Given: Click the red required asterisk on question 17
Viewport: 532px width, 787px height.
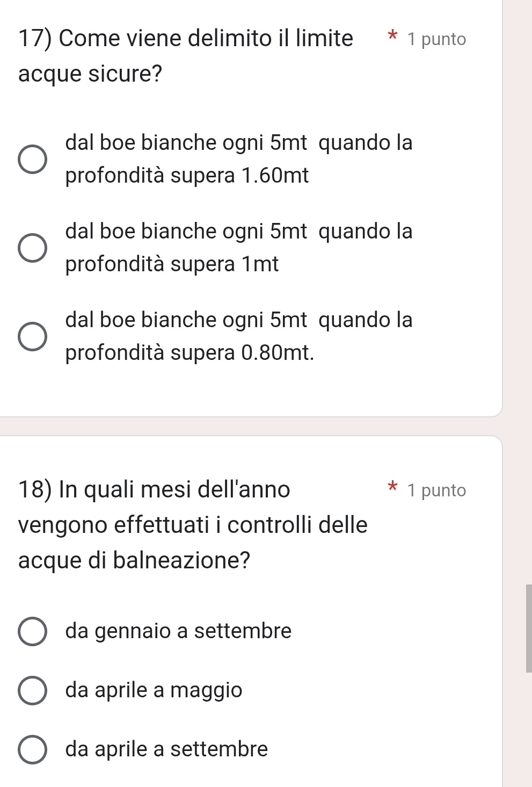Looking at the screenshot, I should click(393, 38).
